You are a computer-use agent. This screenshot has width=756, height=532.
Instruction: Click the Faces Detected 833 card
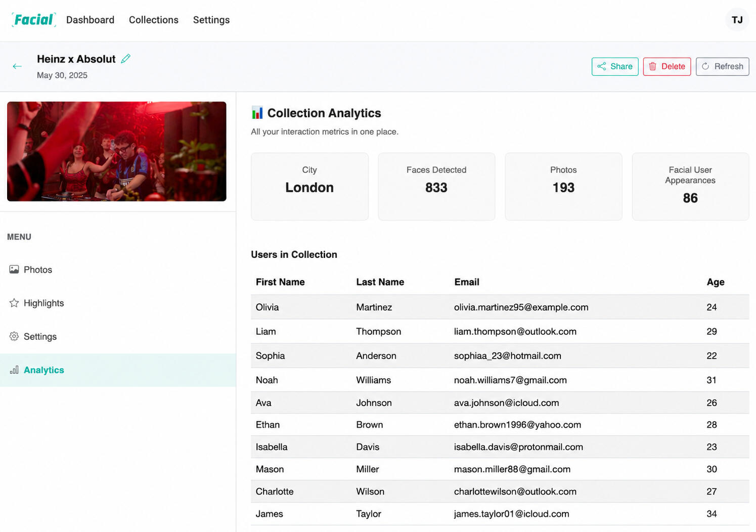[436, 187]
